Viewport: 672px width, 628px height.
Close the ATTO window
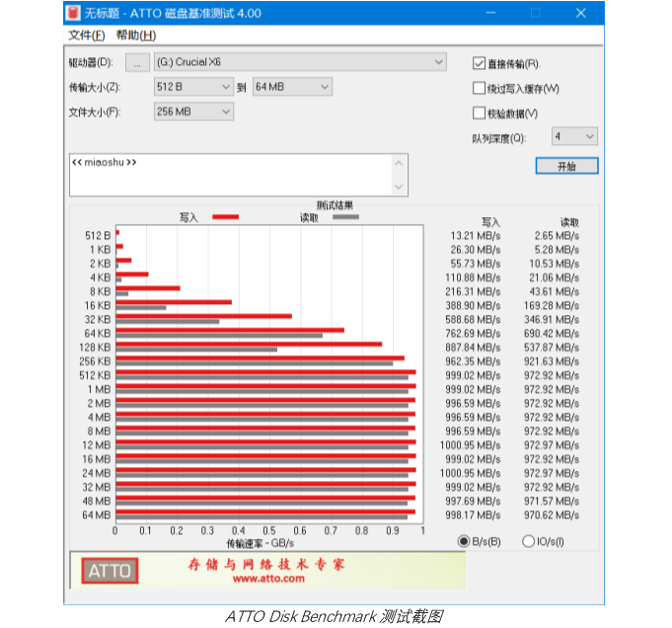580,13
